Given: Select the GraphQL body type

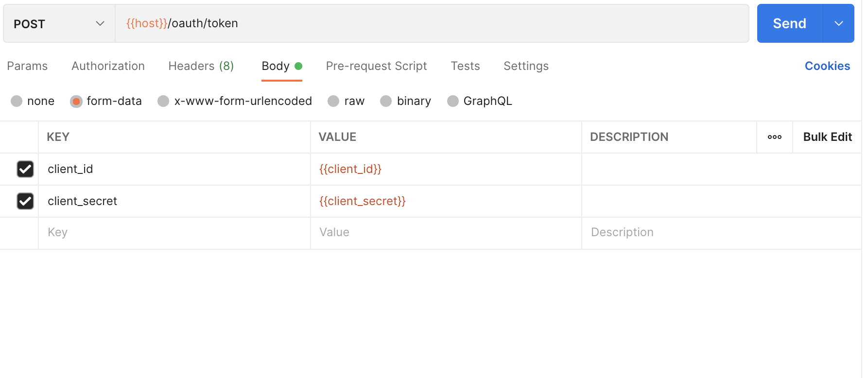Looking at the screenshot, I should (x=453, y=101).
